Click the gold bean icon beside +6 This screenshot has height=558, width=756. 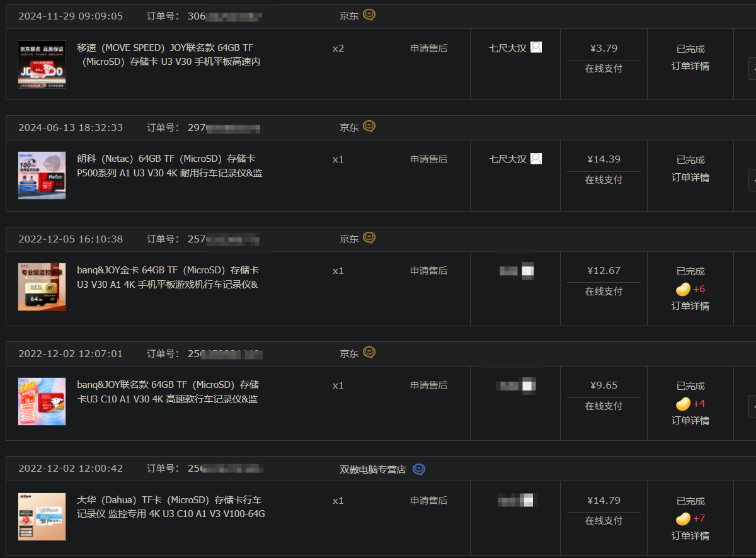(x=683, y=289)
